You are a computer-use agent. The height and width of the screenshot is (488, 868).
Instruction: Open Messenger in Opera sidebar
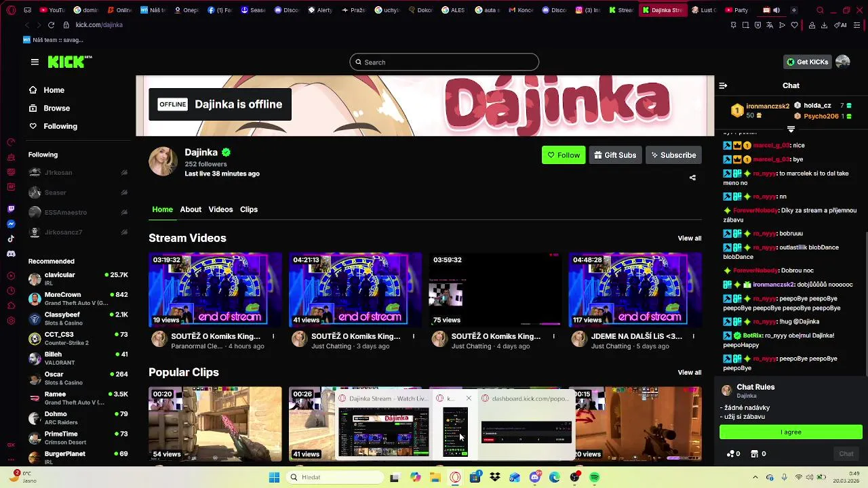click(x=11, y=224)
